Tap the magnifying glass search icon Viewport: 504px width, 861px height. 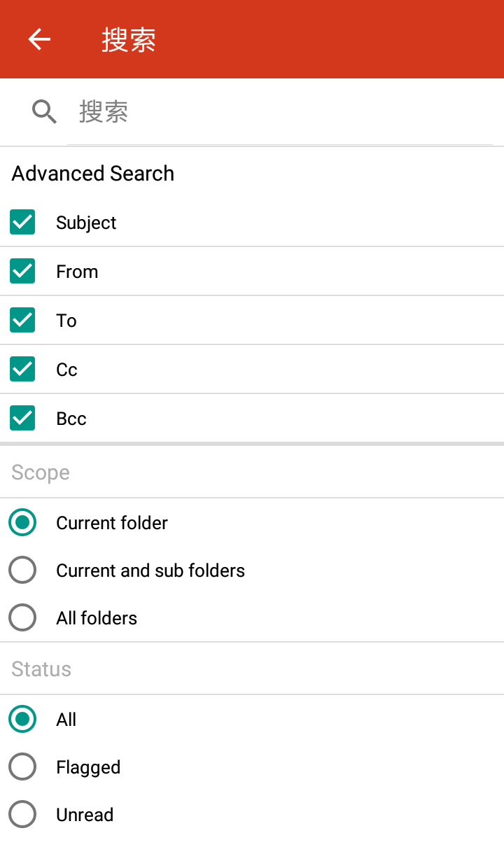44,112
